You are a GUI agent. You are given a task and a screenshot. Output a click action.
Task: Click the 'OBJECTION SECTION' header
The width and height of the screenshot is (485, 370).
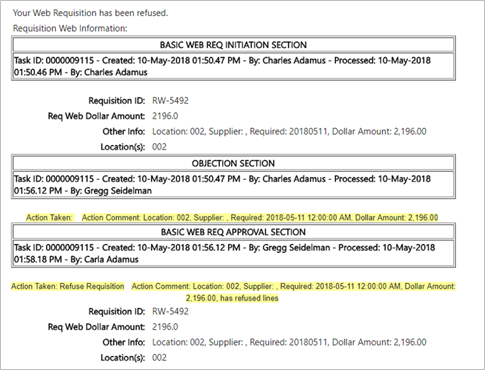pos(233,163)
